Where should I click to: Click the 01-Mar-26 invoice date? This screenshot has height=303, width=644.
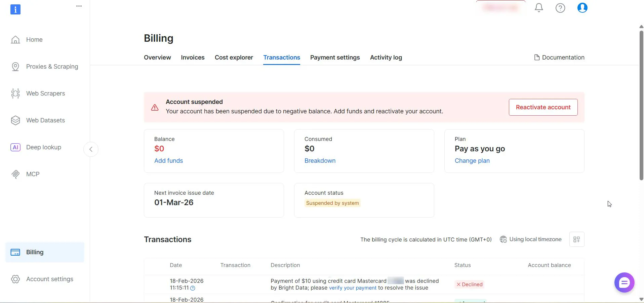(x=174, y=202)
